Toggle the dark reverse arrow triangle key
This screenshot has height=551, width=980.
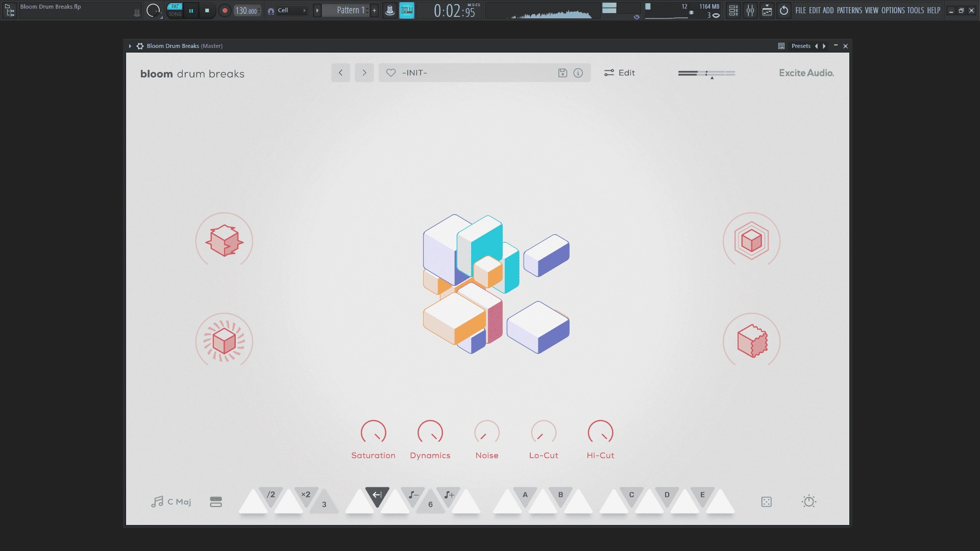[x=377, y=496]
